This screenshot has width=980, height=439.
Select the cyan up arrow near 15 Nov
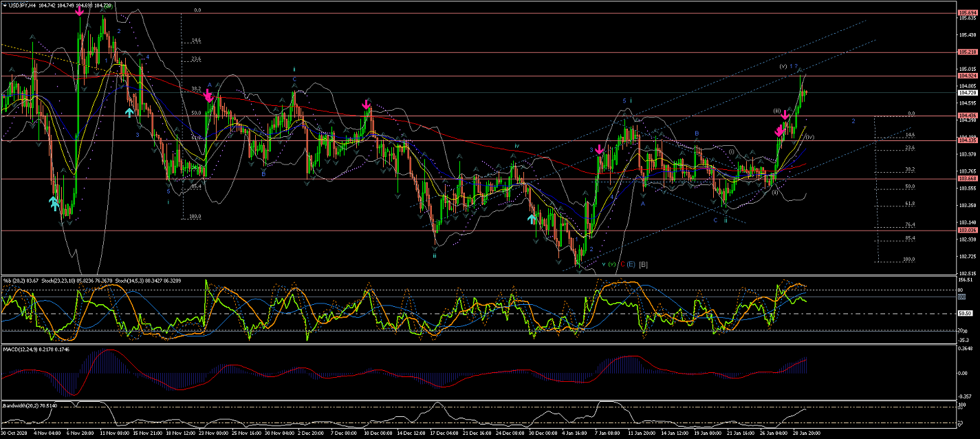point(129,111)
